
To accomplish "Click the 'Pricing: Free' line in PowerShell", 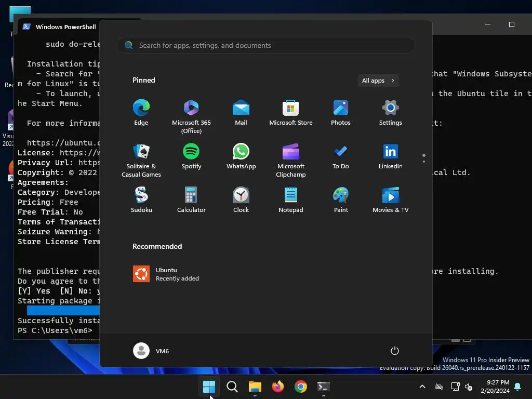I will click(48, 202).
